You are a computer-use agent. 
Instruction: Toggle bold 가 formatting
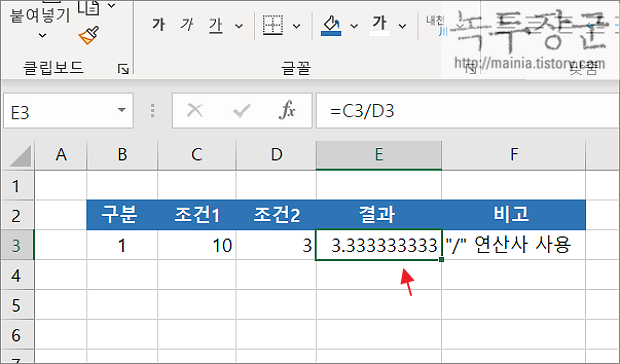tap(159, 25)
